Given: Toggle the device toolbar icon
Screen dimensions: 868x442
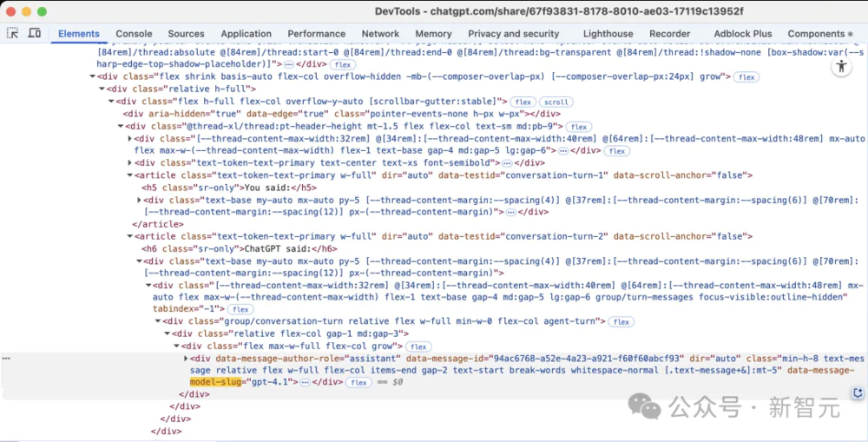Looking at the screenshot, I should click(35, 33).
